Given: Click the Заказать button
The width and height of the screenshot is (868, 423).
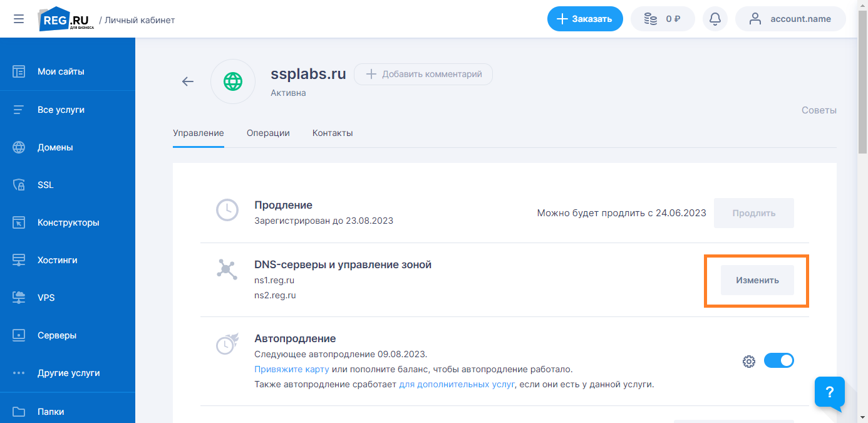Looking at the screenshot, I should tap(585, 19).
